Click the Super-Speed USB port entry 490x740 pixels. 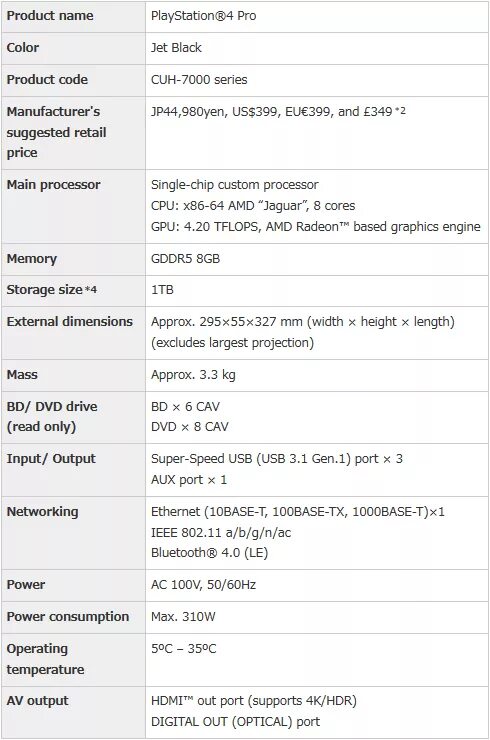click(x=277, y=459)
